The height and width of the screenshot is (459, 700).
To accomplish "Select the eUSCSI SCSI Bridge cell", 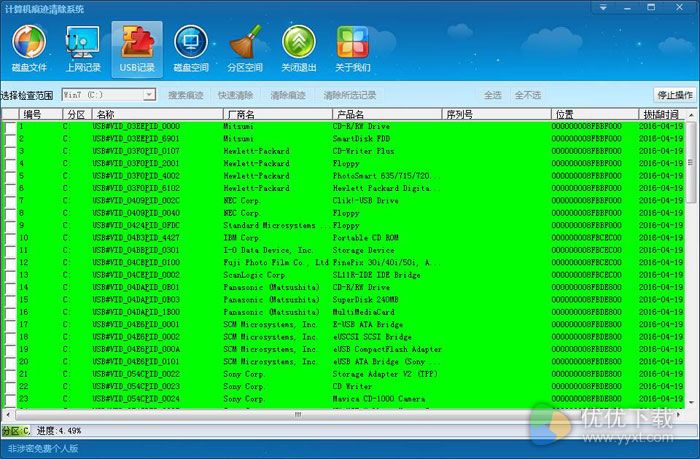I will pyautogui.click(x=372, y=337).
